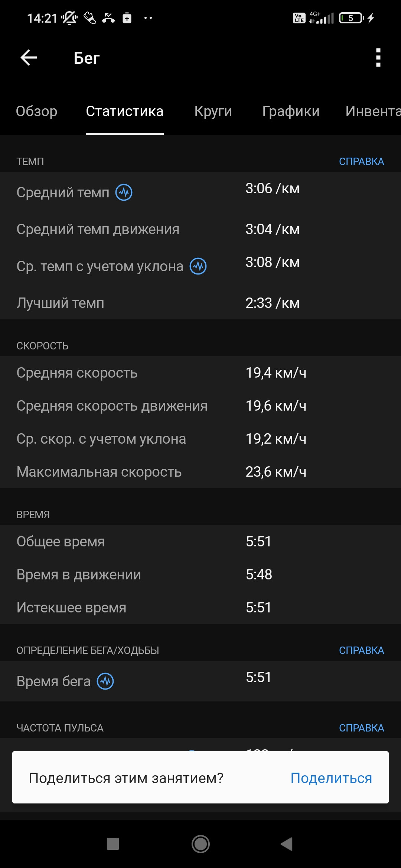Switch to the Обзор tab
This screenshot has height=868, width=401.
click(37, 111)
